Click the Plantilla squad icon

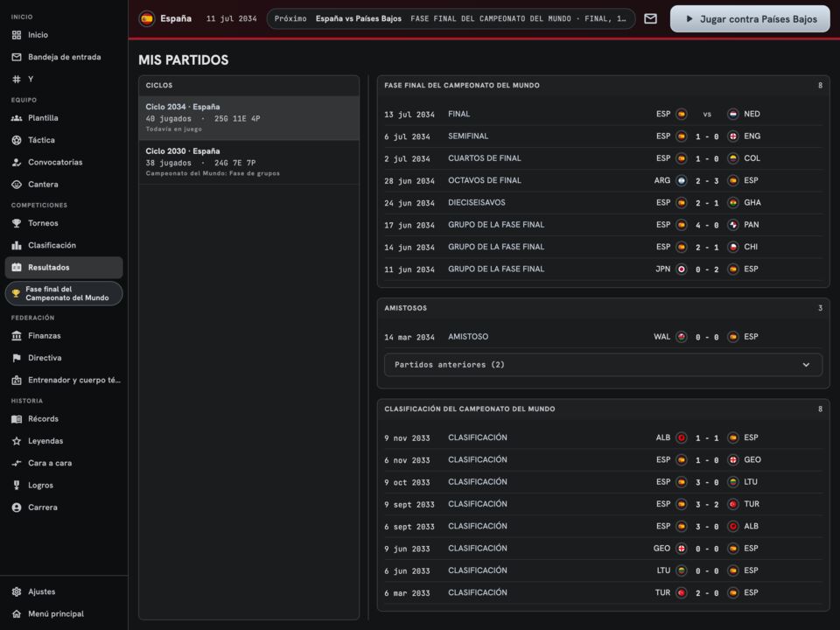(17, 118)
